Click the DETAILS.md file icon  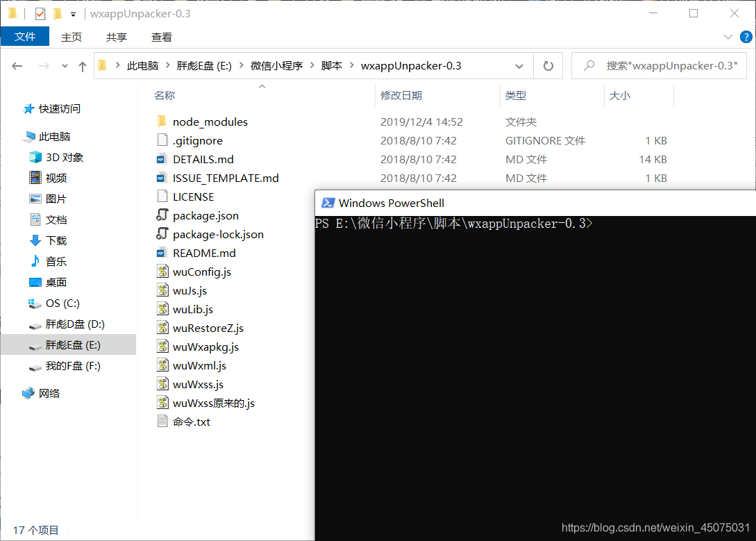pyautogui.click(x=162, y=159)
